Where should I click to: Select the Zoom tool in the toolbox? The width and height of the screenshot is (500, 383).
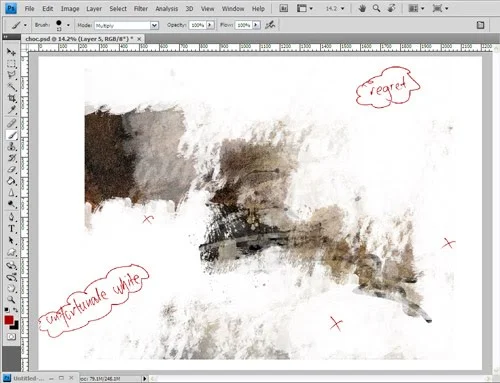pos(11,299)
